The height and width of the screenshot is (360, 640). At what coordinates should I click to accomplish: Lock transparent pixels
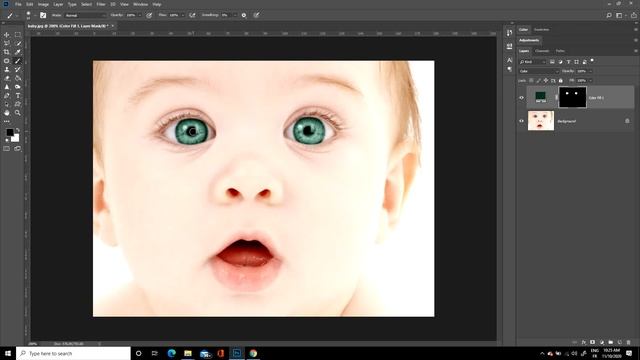click(531, 80)
